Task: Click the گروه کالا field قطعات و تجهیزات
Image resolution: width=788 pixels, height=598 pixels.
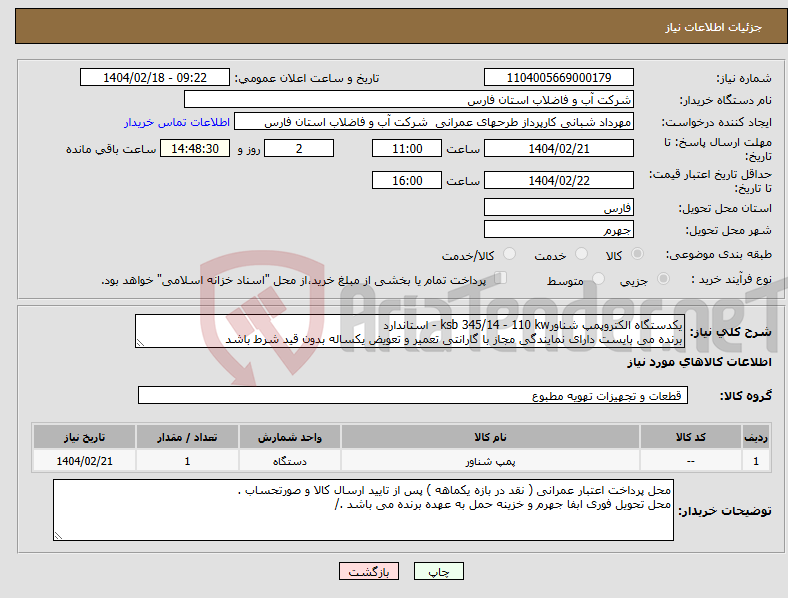Action: (413, 395)
